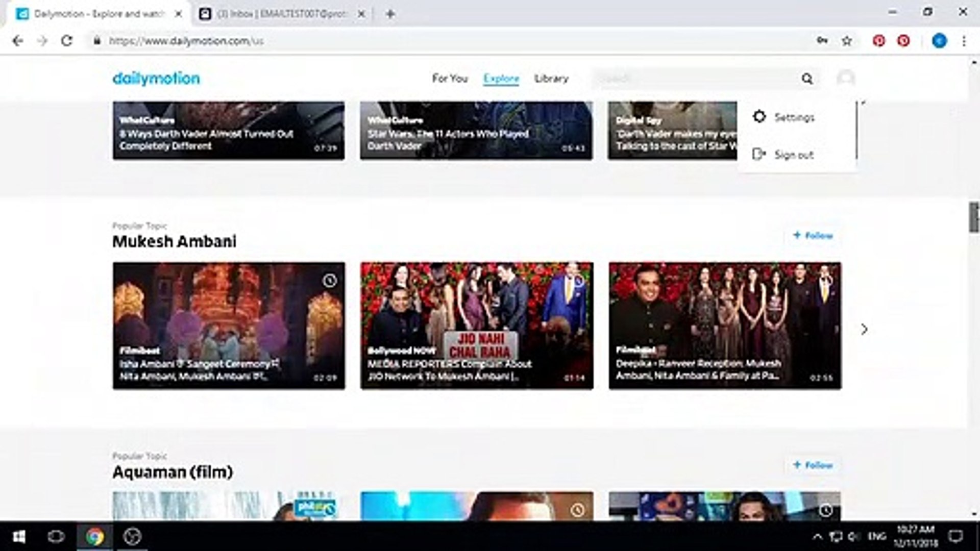Open the Chrome three-dot menu
Image resolution: width=980 pixels, height=551 pixels.
[964, 41]
